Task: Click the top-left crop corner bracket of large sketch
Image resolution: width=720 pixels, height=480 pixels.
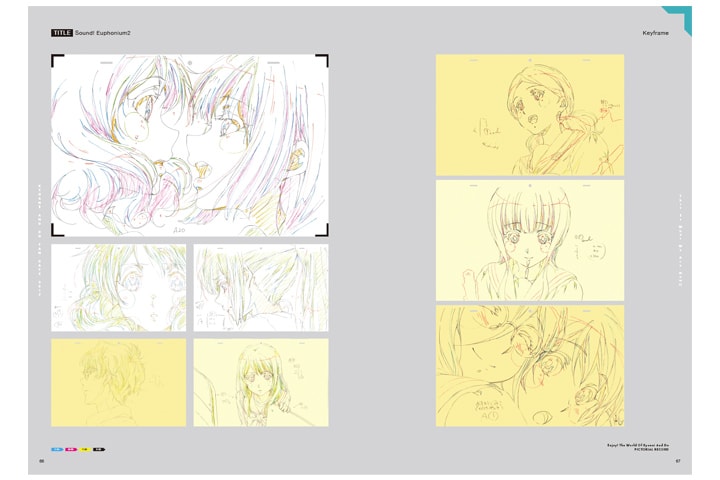Action: pyautogui.click(x=56, y=59)
